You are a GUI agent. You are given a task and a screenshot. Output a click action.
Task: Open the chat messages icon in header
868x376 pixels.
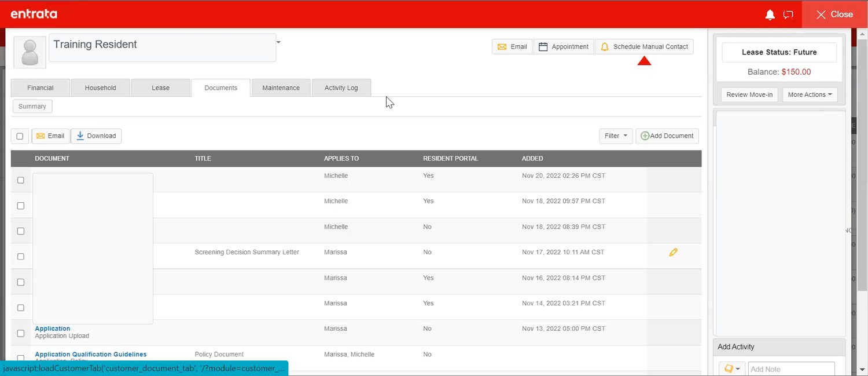coord(788,14)
